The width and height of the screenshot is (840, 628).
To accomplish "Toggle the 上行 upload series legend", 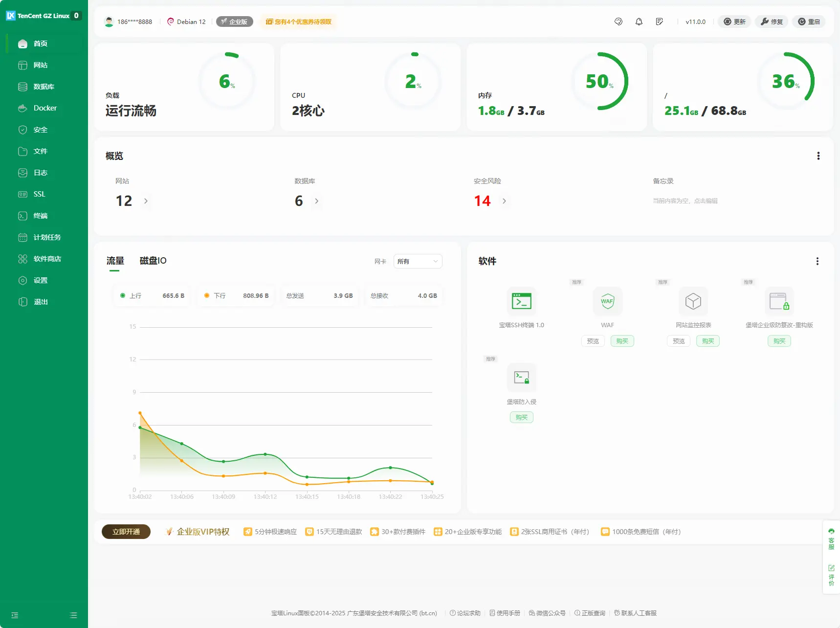I will [131, 296].
